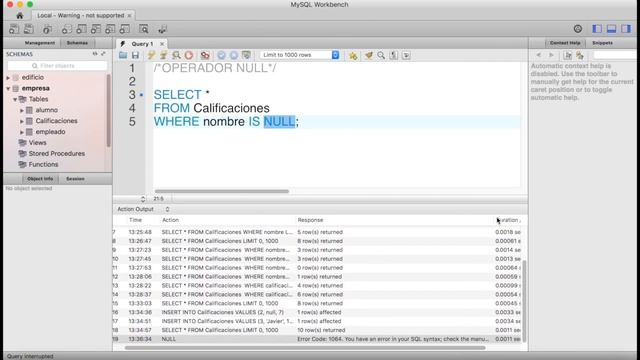
Task: Hide the bottom output panel
Action: [x=611, y=29]
